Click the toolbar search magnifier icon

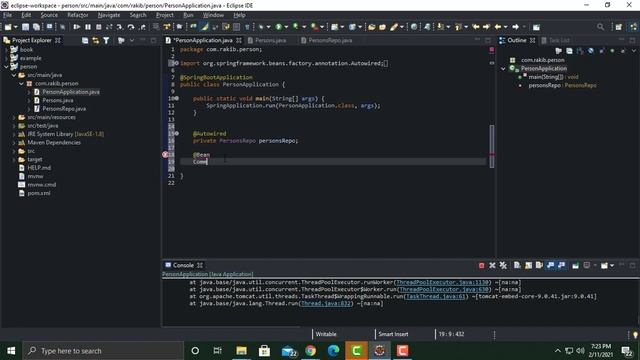coord(600,27)
